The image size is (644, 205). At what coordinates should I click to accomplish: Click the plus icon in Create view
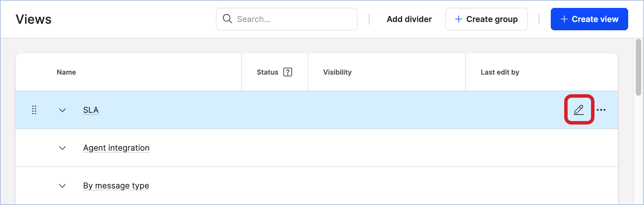(x=564, y=19)
